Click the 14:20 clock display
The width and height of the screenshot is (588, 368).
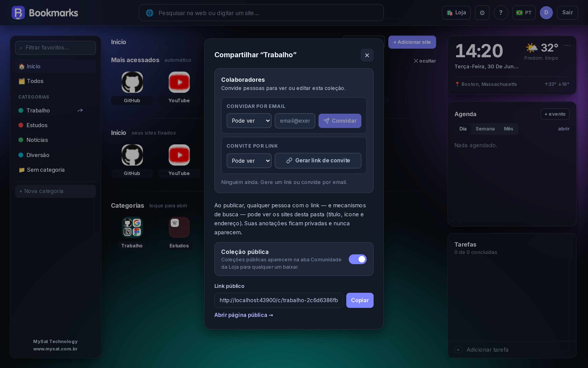point(479,51)
